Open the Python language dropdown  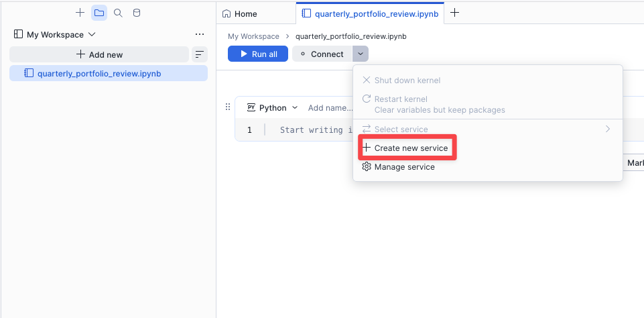272,108
